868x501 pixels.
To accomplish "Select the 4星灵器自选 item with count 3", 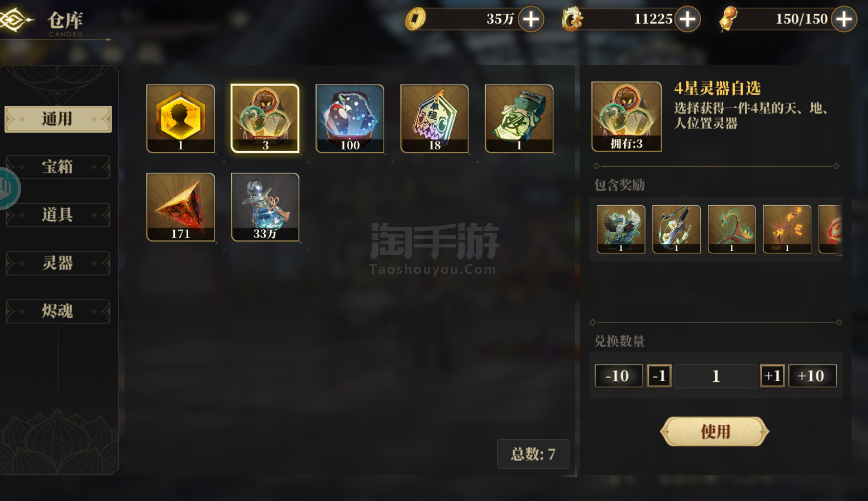I will point(265,118).
